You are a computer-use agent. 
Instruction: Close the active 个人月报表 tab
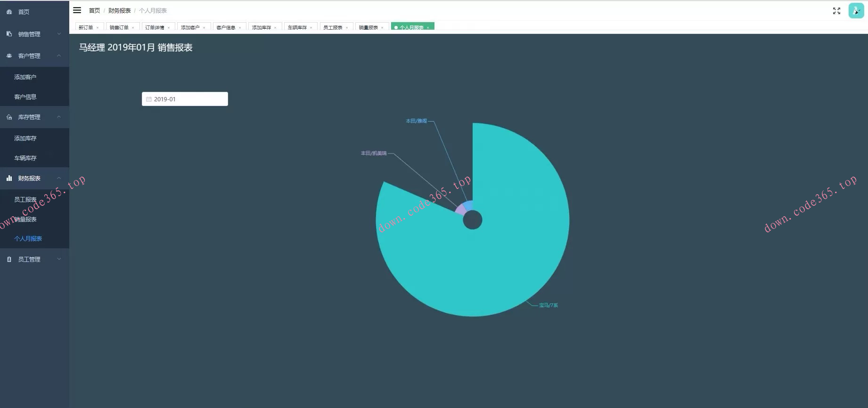(428, 28)
